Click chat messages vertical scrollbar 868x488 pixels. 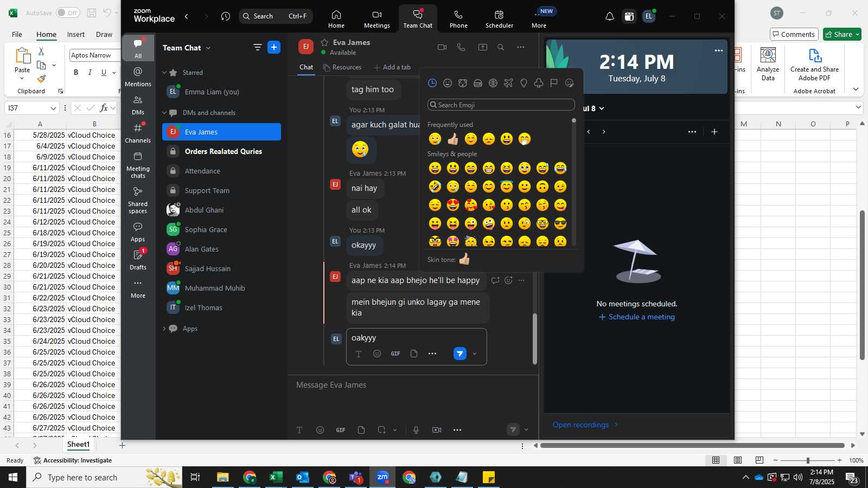pyautogui.click(x=534, y=339)
